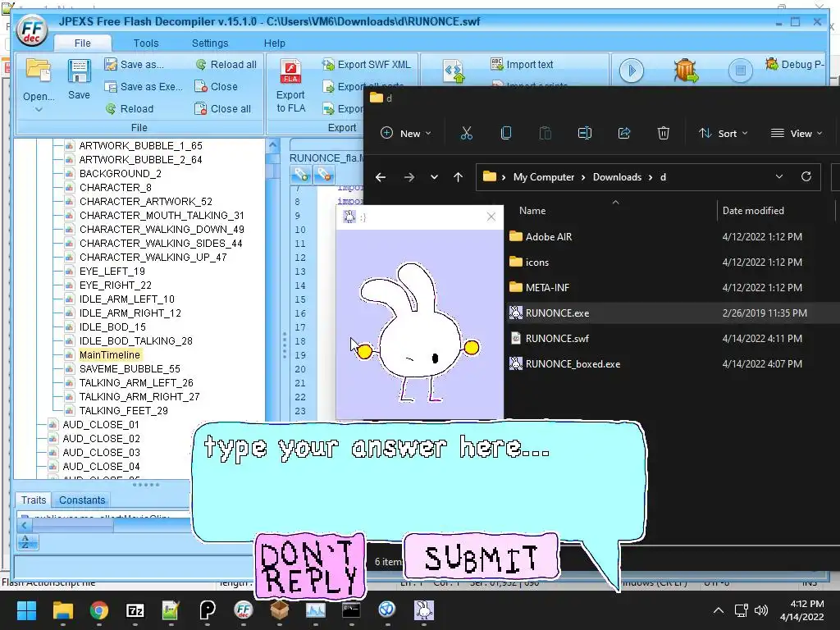Click the first script editor toolbar icon
840x630 pixels.
point(300,174)
